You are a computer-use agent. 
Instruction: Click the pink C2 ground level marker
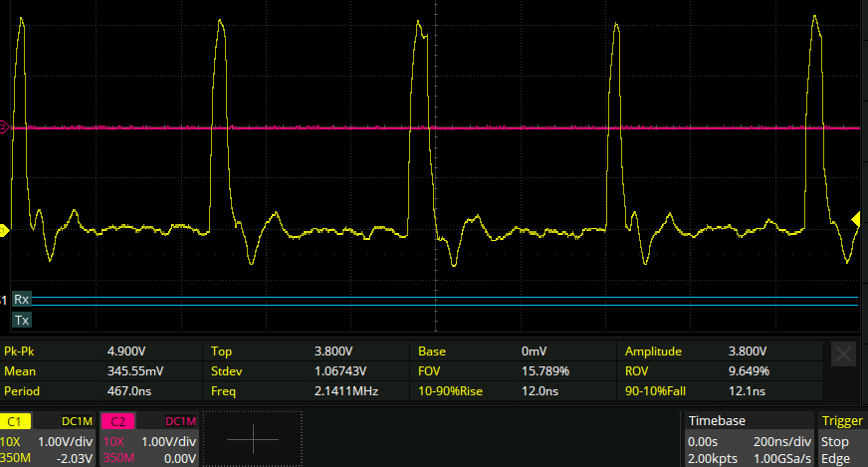(5, 127)
